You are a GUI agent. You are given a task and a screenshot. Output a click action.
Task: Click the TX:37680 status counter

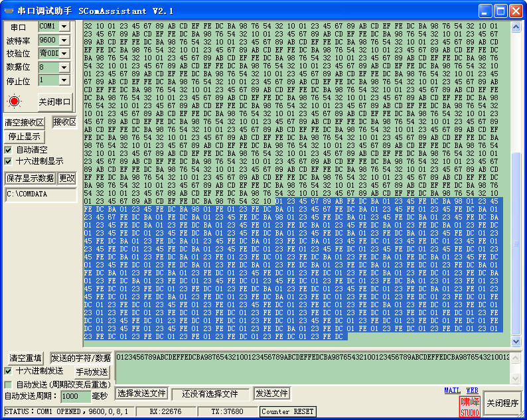[x=227, y=411]
